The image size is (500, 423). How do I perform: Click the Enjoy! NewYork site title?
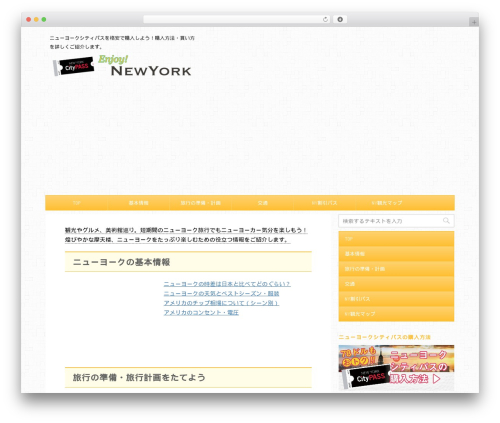[145, 66]
